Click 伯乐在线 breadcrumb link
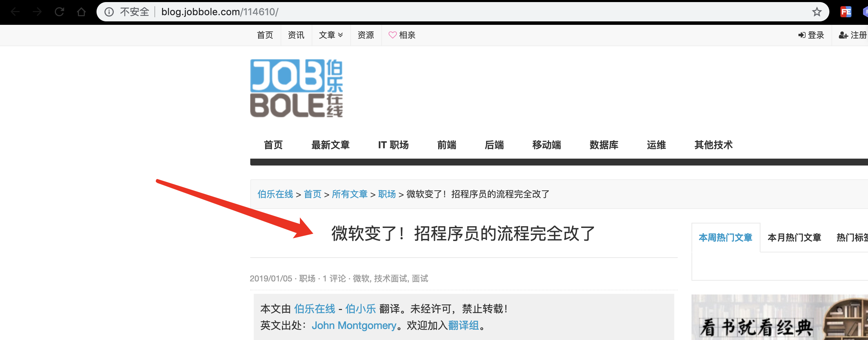This screenshot has height=340, width=868. point(275,194)
